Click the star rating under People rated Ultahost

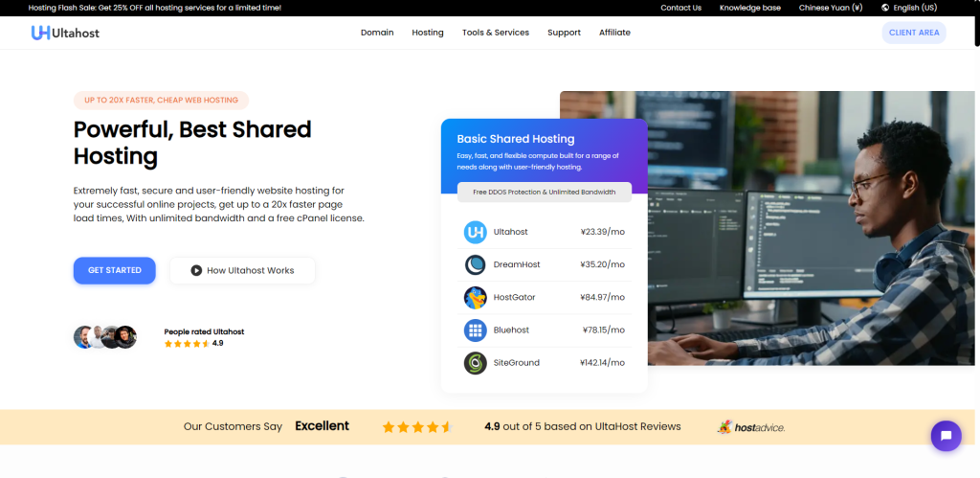click(187, 344)
